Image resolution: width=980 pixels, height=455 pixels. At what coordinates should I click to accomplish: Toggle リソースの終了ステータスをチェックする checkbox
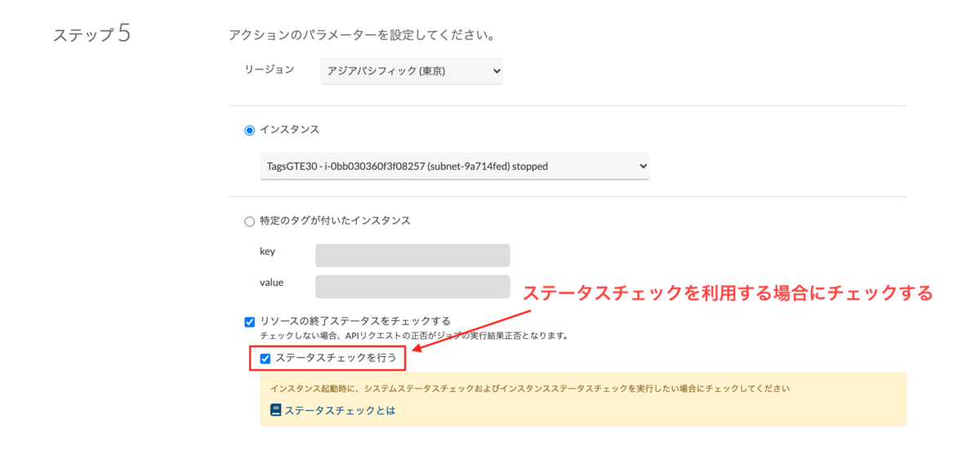pyautogui.click(x=250, y=322)
